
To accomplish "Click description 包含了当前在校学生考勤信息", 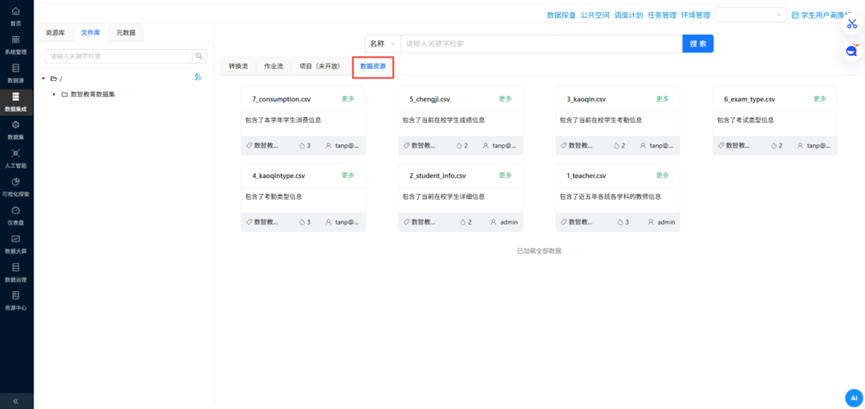I will pyautogui.click(x=601, y=120).
